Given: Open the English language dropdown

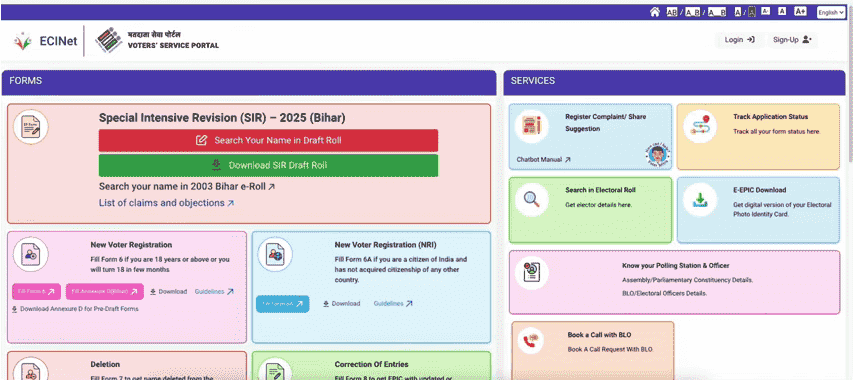Looking at the screenshot, I should pos(831,13).
